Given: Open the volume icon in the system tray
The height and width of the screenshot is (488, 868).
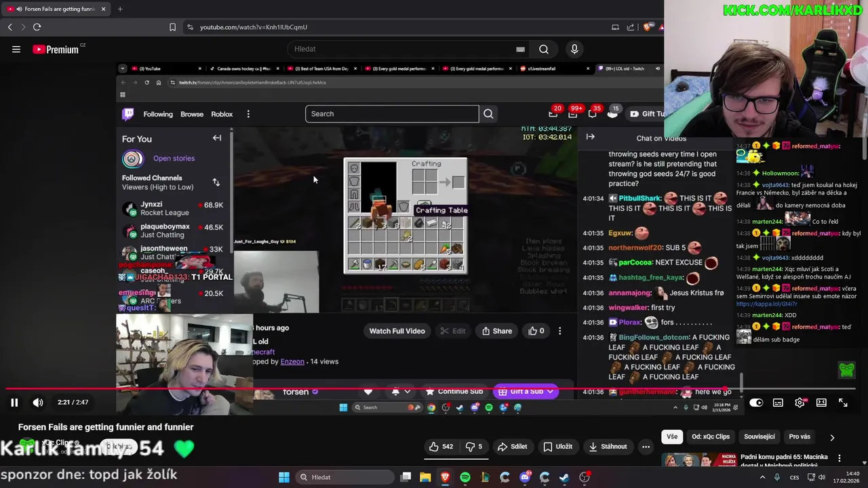Looking at the screenshot, I should pyautogui.click(x=821, y=477).
